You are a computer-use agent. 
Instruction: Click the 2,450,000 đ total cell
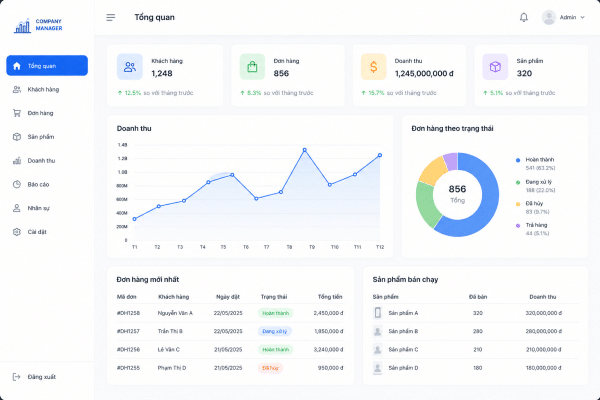(328, 313)
